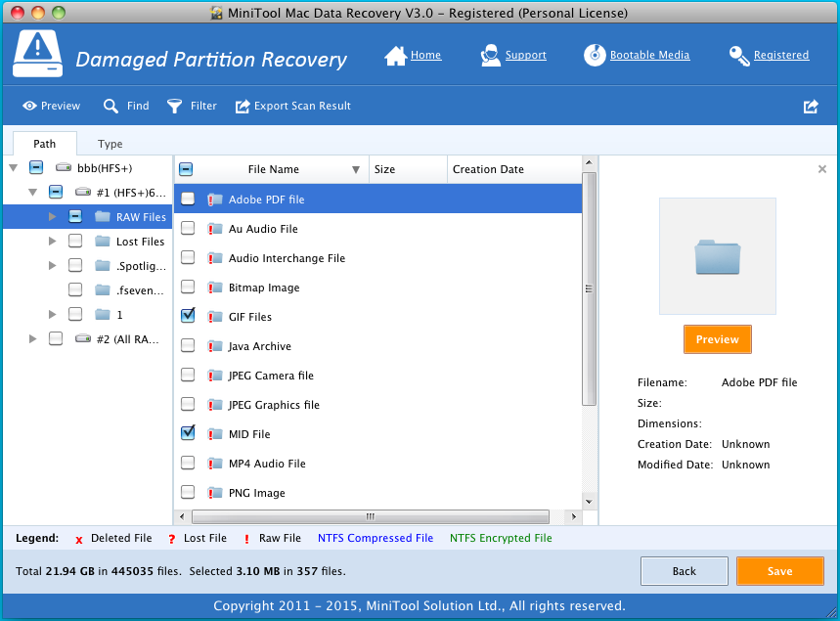Open the Home link
840x621 pixels.
(x=426, y=55)
